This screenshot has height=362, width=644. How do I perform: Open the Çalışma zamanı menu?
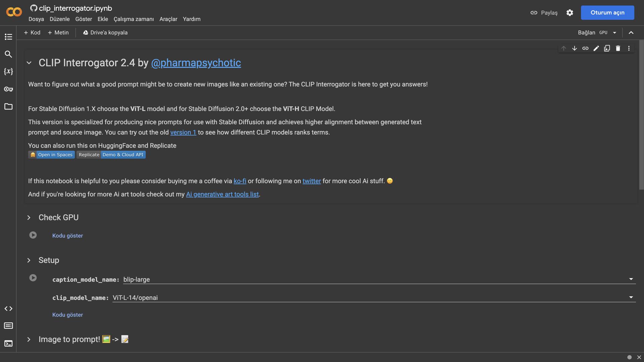click(x=133, y=19)
